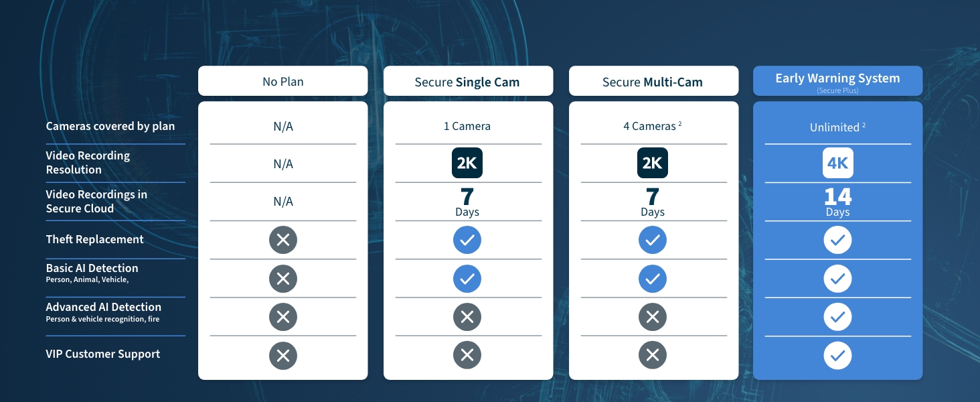Click Single Cam's Theft Replacement checkmark
The image size is (980, 402).
pos(467,240)
